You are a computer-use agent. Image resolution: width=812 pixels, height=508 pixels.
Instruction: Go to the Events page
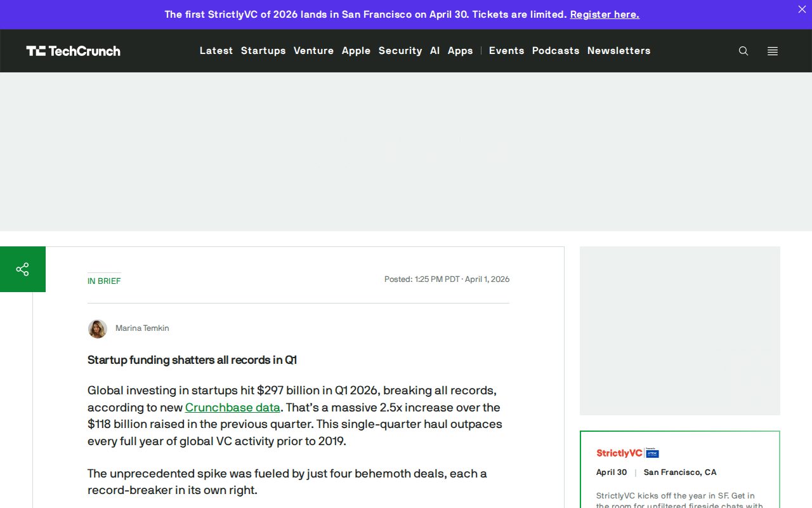pyautogui.click(x=506, y=51)
